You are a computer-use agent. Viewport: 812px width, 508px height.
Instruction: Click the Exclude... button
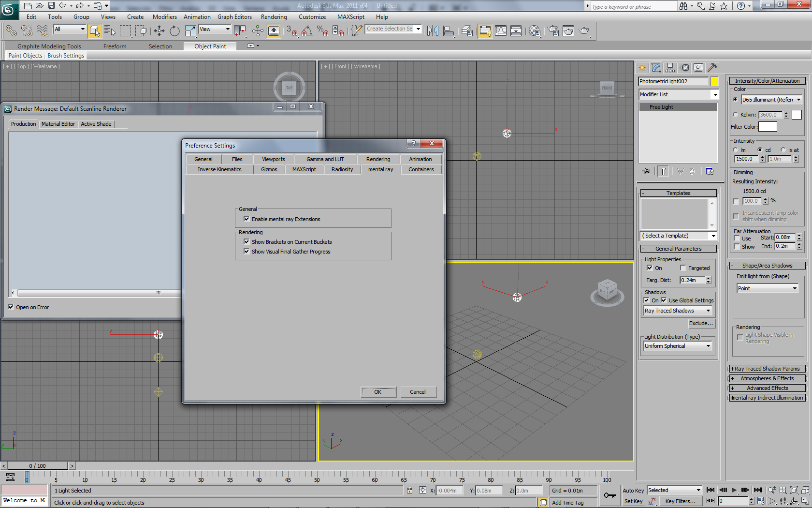pyautogui.click(x=701, y=323)
